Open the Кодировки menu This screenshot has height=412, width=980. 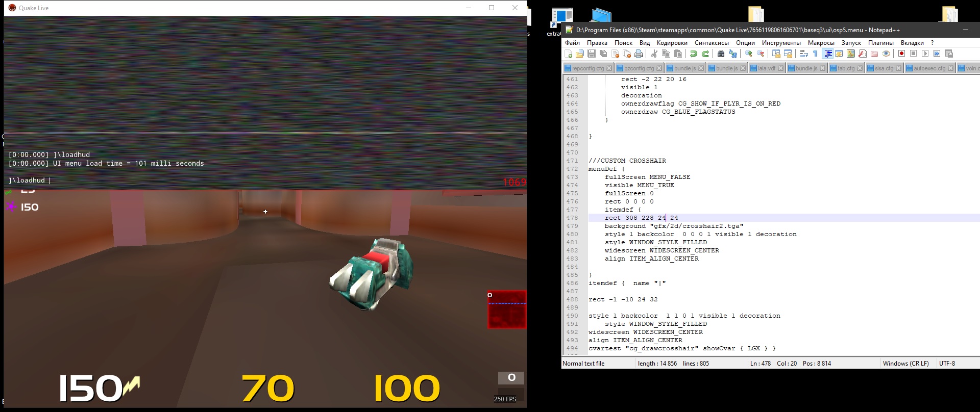pyautogui.click(x=672, y=43)
